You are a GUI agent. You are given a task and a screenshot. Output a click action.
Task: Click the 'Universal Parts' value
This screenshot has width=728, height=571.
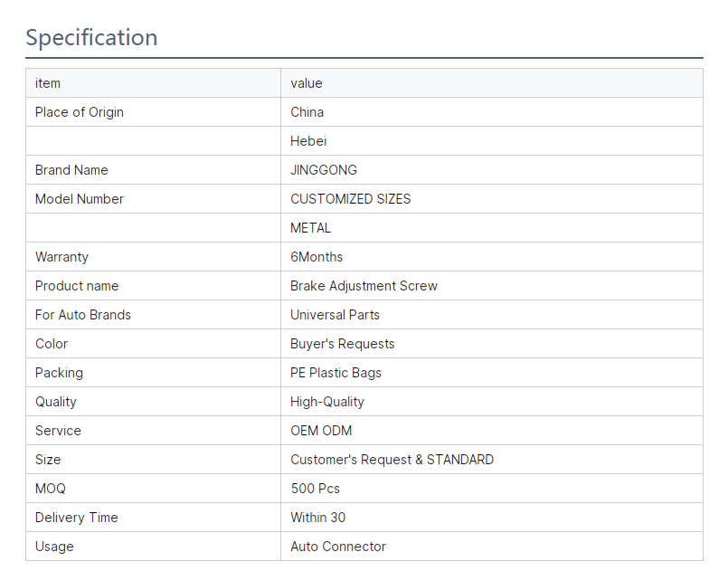pos(335,315)
